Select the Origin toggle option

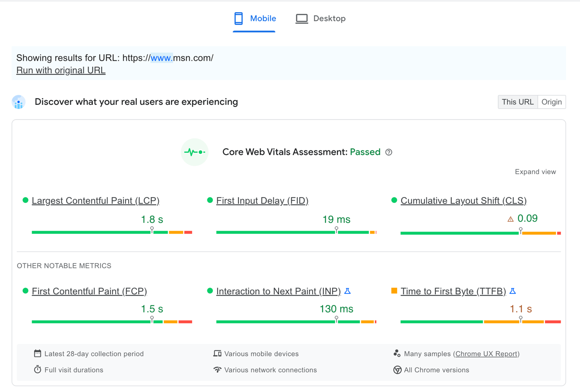coord(551,102)
